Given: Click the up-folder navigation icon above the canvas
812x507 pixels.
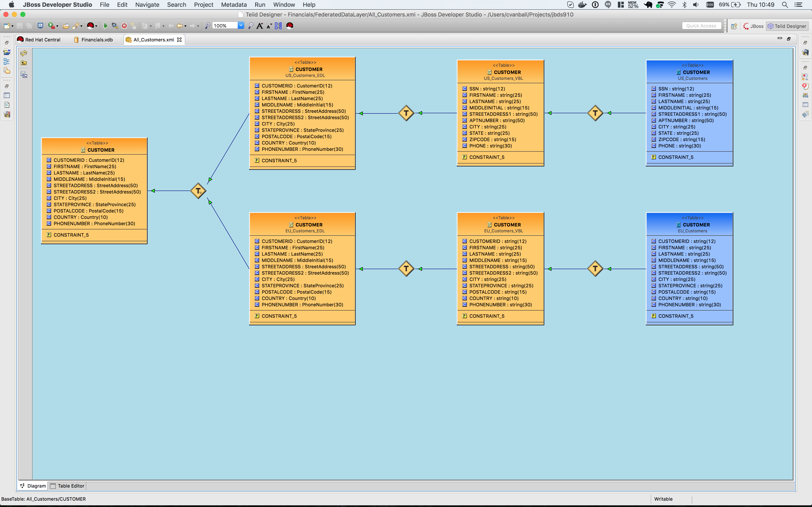Looking at the screenshot, I should click(x=23, y=63).
